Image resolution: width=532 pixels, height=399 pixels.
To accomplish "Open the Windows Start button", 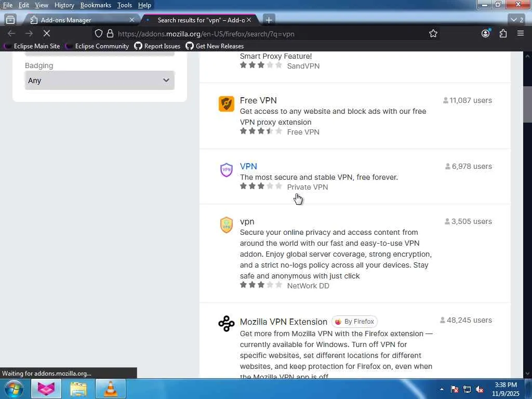I will pos(14,389).
